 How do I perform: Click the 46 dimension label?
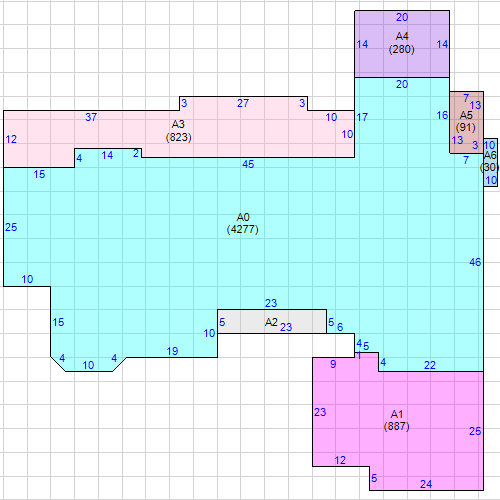click(475, 262)
